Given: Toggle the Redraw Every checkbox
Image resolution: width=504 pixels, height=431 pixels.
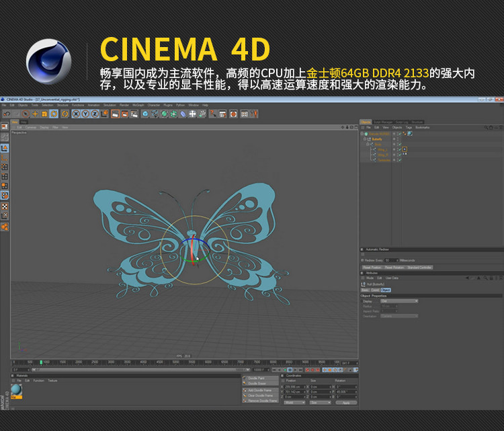Looking at the screenshot, I should click(363, 260).
